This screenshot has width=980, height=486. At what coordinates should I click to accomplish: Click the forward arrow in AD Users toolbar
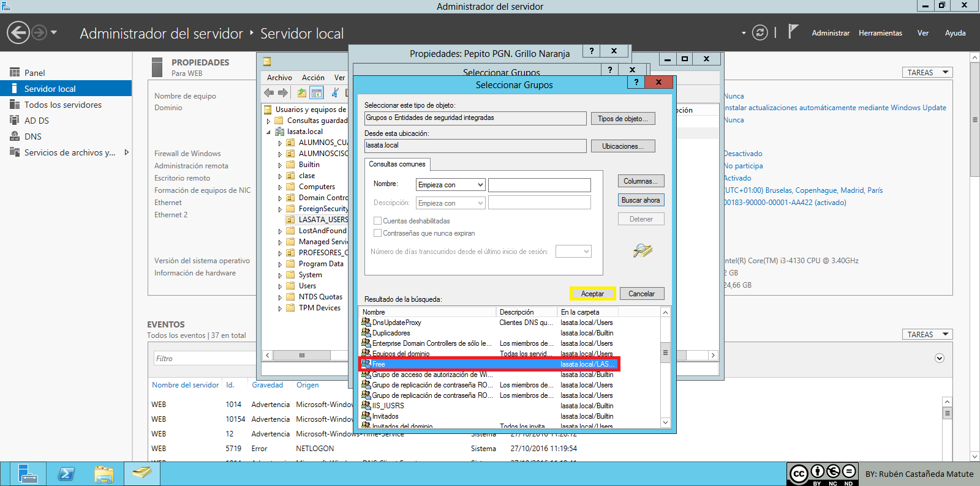coord(282,92)
